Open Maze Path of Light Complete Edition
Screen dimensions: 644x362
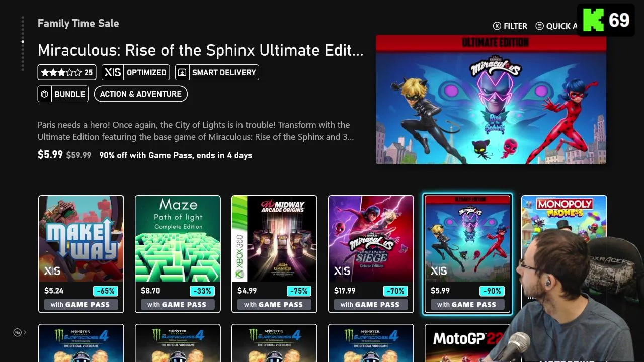pos(178,254)
